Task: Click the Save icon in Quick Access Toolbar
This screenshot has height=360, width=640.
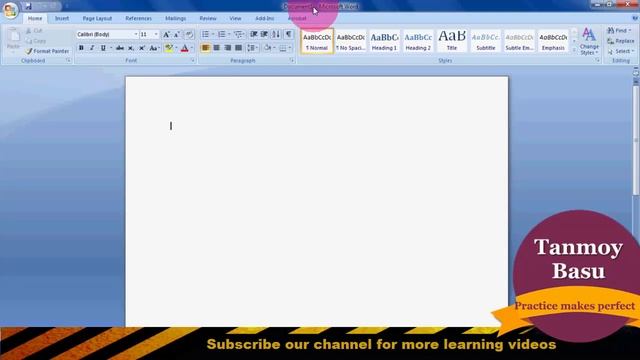Action: 28,6
